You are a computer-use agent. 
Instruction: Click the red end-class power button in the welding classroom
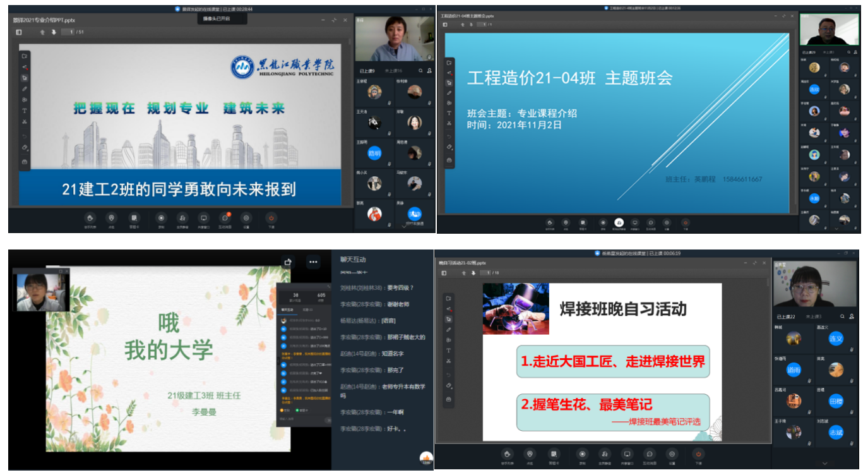(698, 454)
